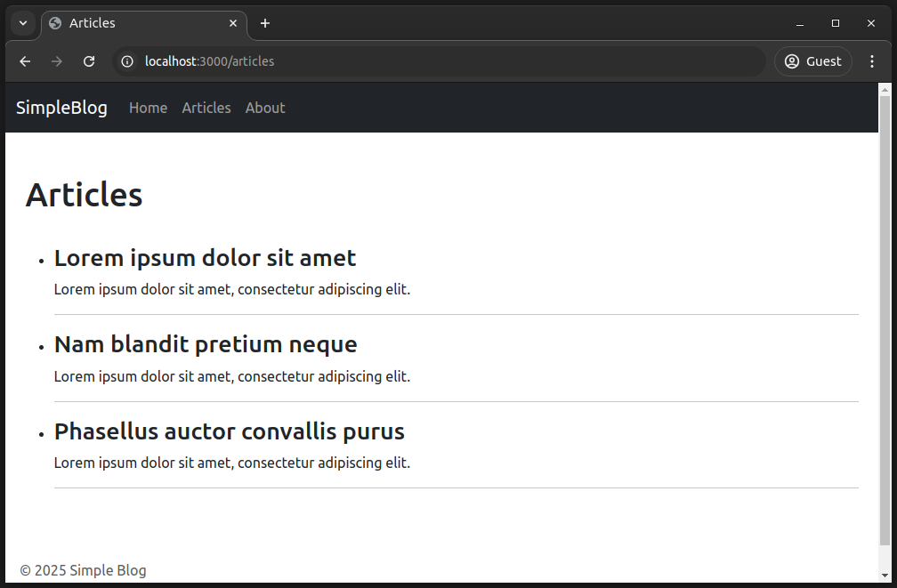
Task: Click the Guest profile avatar icon
Action: [790, 61]
